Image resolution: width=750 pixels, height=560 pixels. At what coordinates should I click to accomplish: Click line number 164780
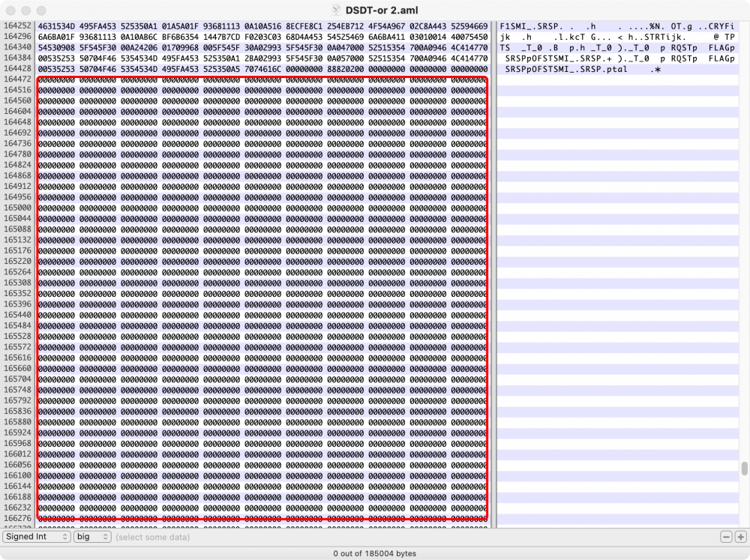(x=18, y=154)
